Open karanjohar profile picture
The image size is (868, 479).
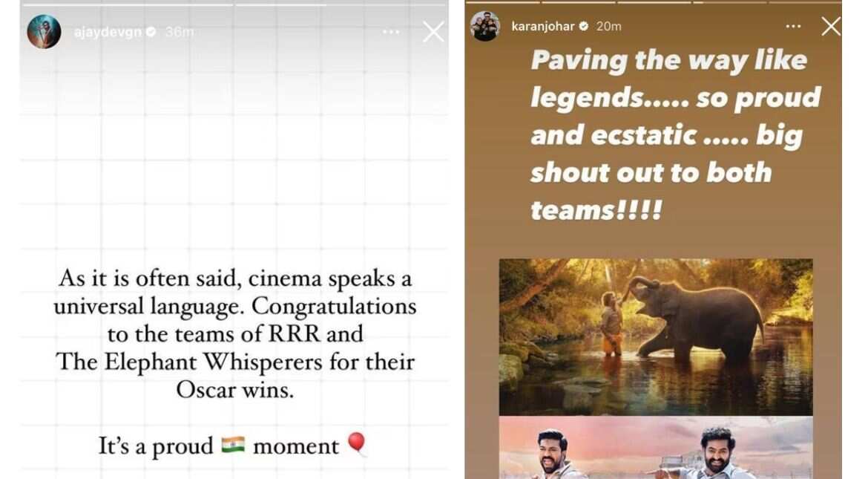coord(485,26)
